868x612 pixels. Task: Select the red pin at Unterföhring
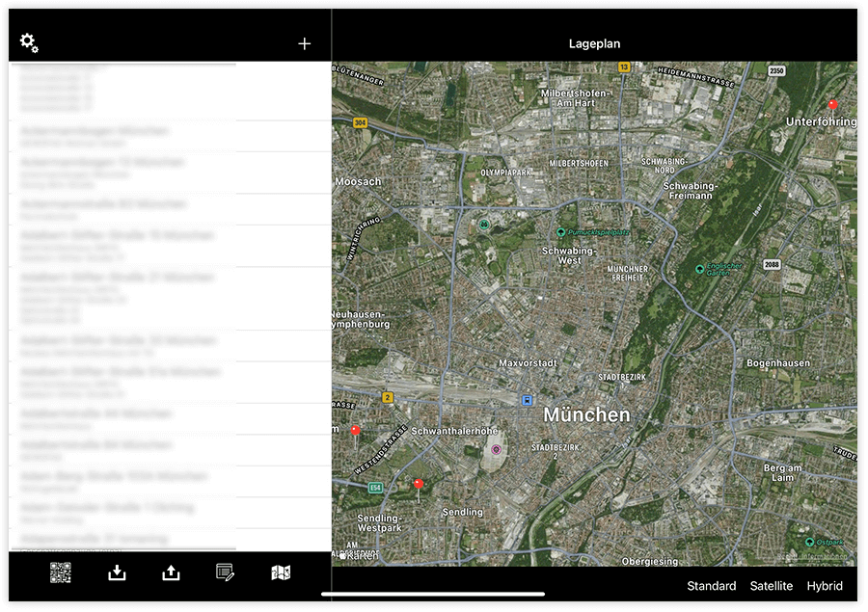tap(831, 103)
